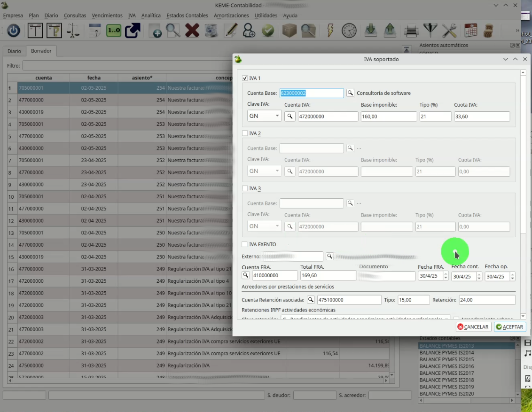Open the Vencimientos menu
Screen dimensions: 532x412
107,15
